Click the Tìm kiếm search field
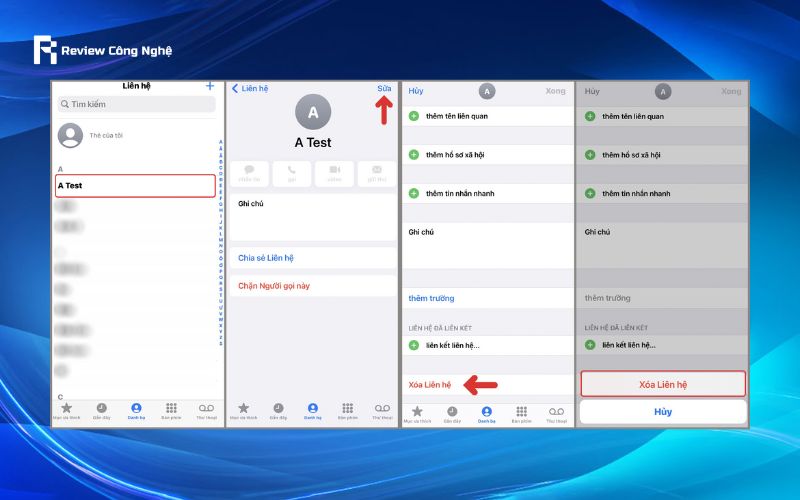Image resolution: width=800 pixels, height=500 pixels. point(136,104)
